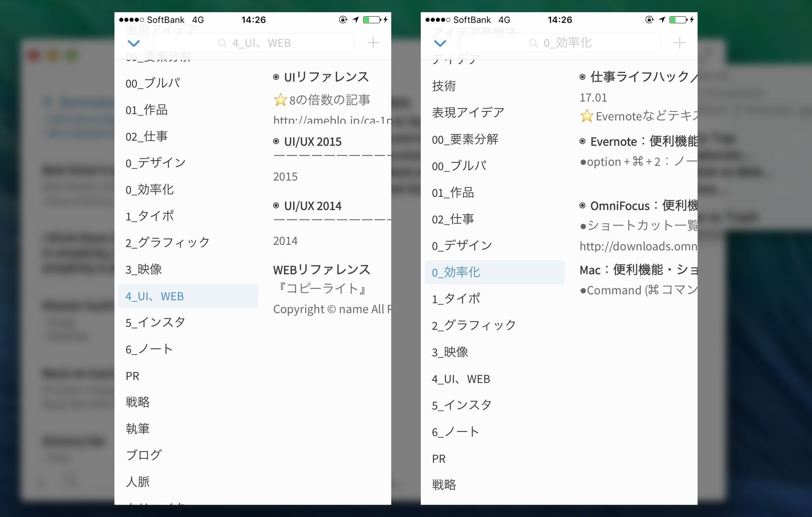The image size is (812, 517).
Task: Select the 02_仕事 notebook
Action: coord(147,136)
